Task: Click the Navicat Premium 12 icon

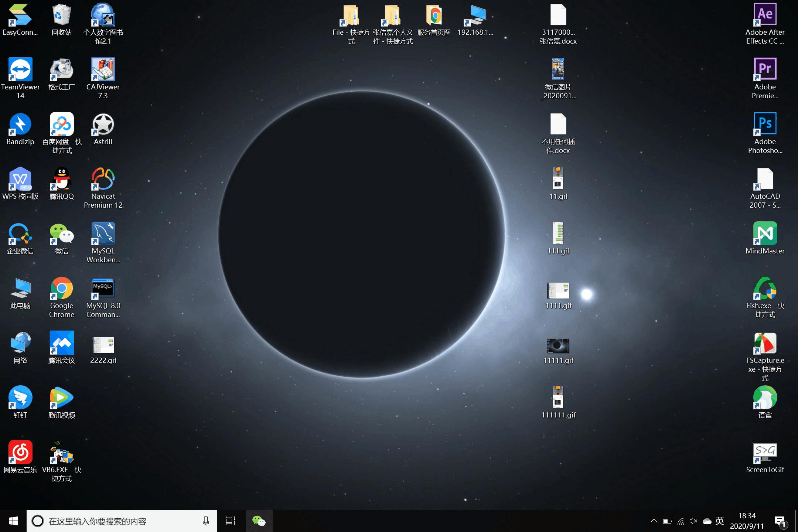Action: (103, 179)
